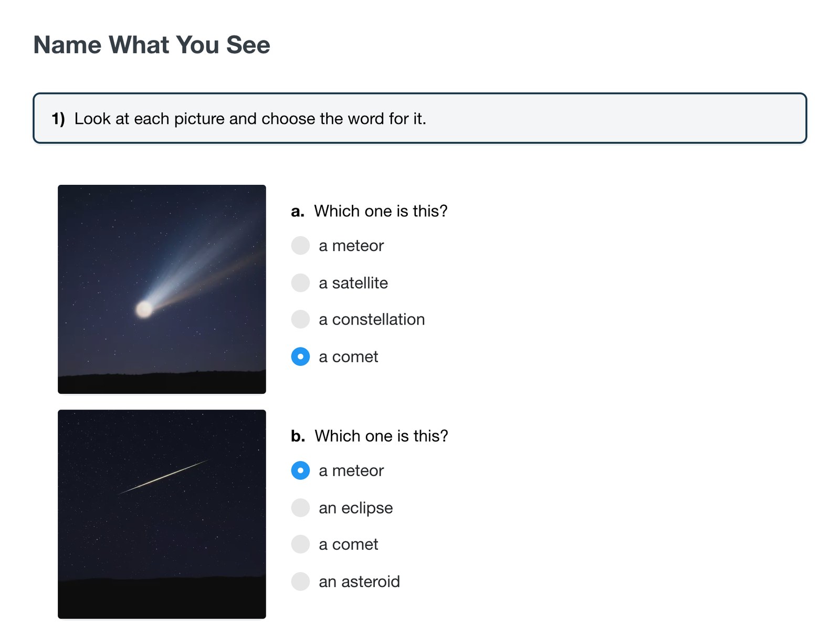Pick the constellation radio button
Screen dimensions: 840x630
(300, 319)
